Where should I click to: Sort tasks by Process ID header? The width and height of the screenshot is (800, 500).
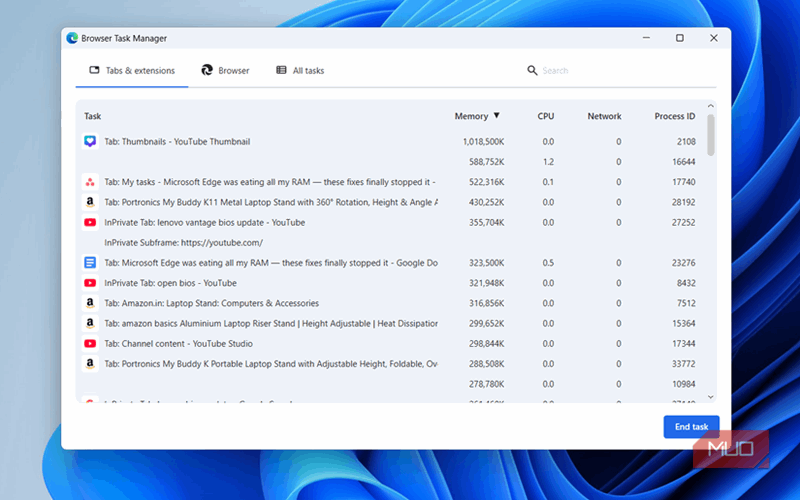(674, 116)
